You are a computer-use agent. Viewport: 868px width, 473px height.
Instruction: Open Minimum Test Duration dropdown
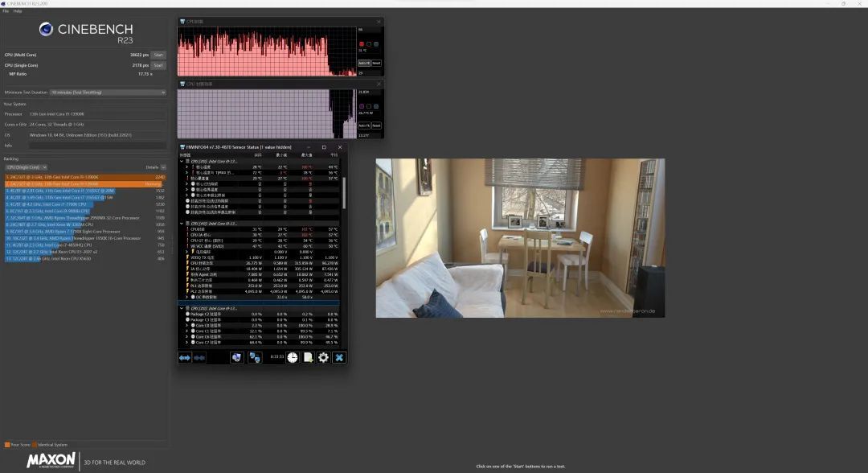point(108,93)
